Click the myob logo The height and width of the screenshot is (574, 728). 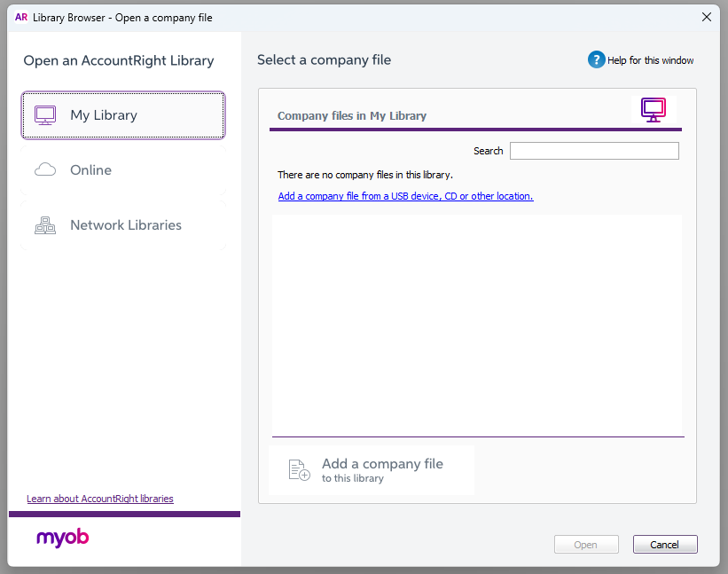(x=62, y=538)
